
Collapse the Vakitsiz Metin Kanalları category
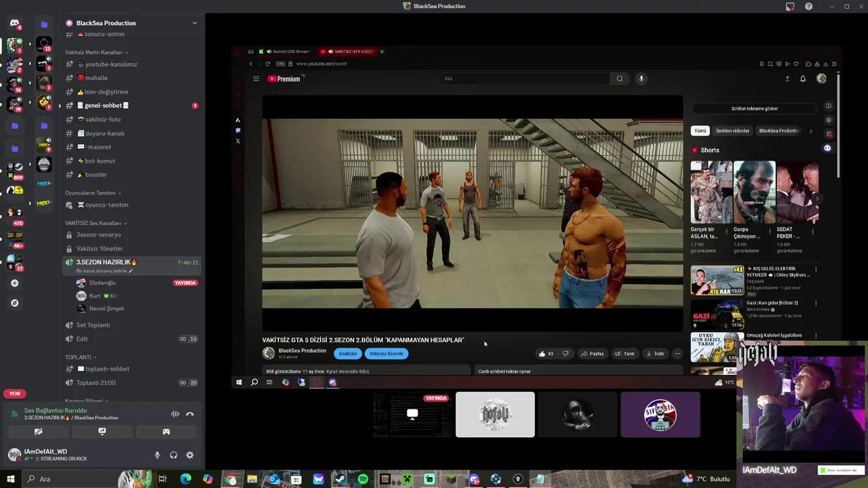[96, 52]
